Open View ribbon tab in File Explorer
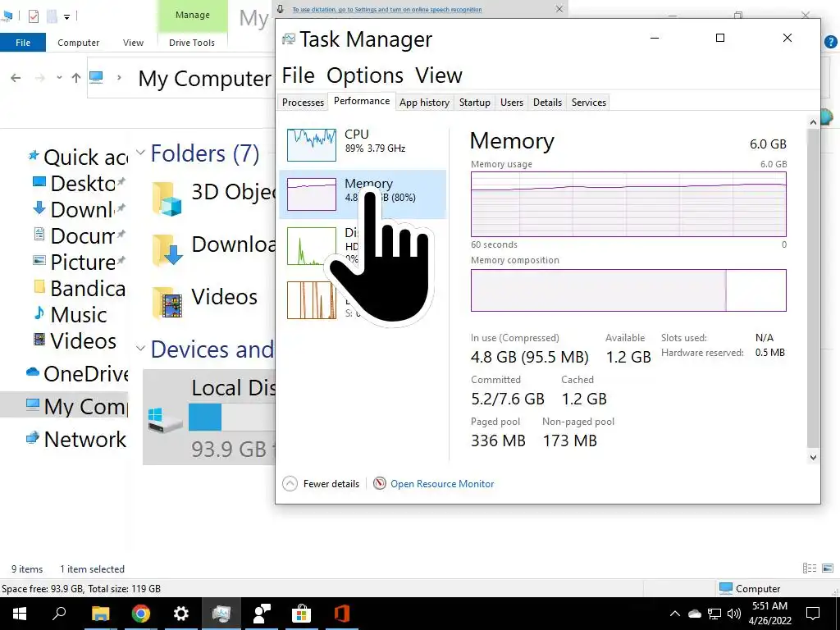 pos(133,43)
